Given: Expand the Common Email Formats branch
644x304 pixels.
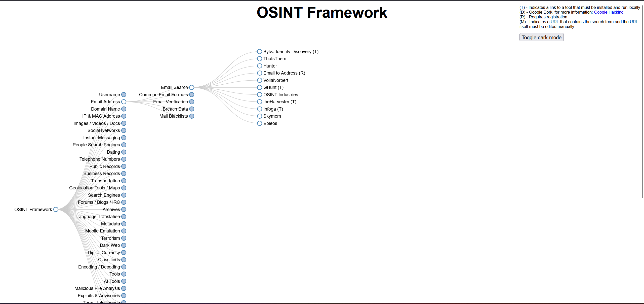Looking at the screenshot, I should coord(192,95).
